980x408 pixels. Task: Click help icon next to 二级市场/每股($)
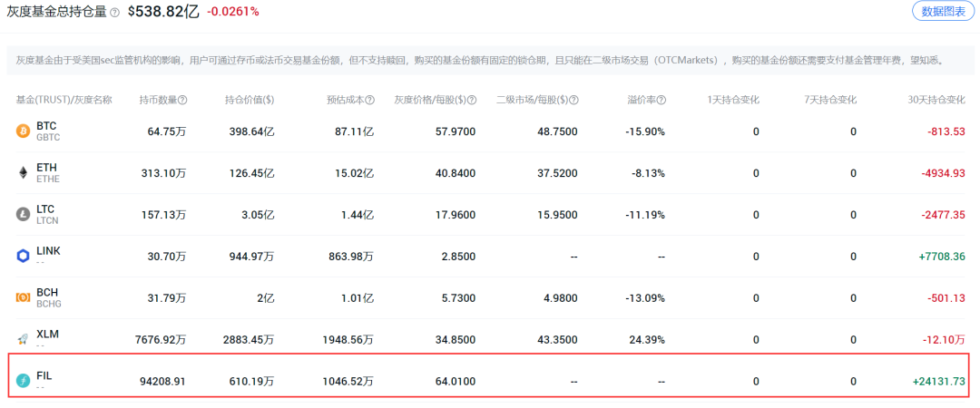(x=573, y=100)
